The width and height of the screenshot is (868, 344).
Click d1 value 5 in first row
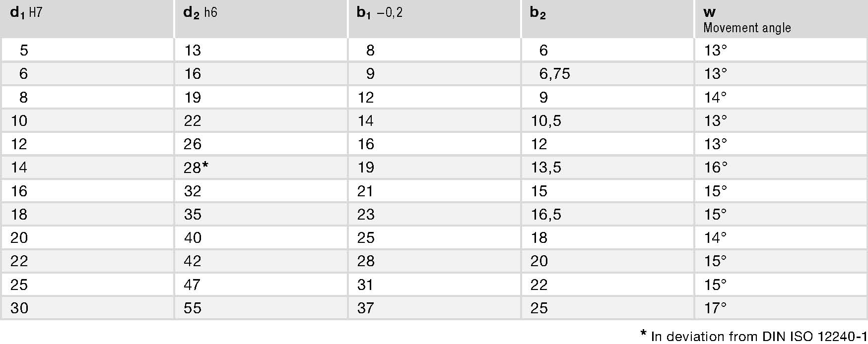click(x=24, y=51)
